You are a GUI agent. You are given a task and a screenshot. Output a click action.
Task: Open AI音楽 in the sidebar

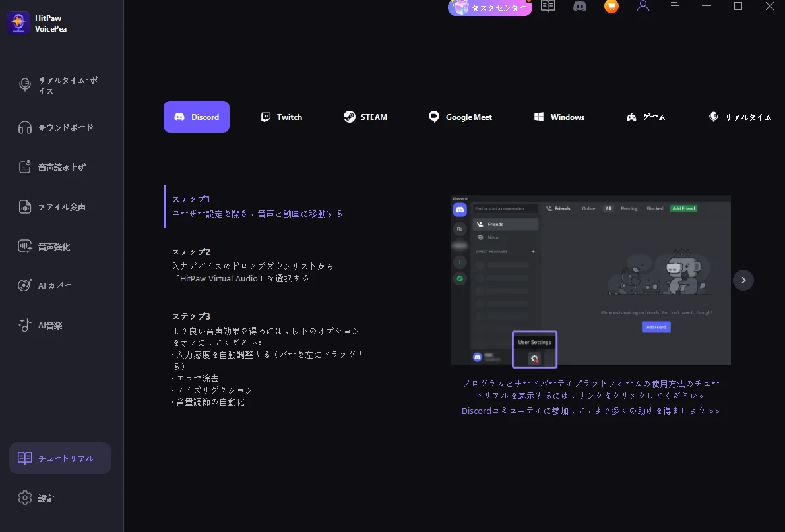click(x=60, y=325)
